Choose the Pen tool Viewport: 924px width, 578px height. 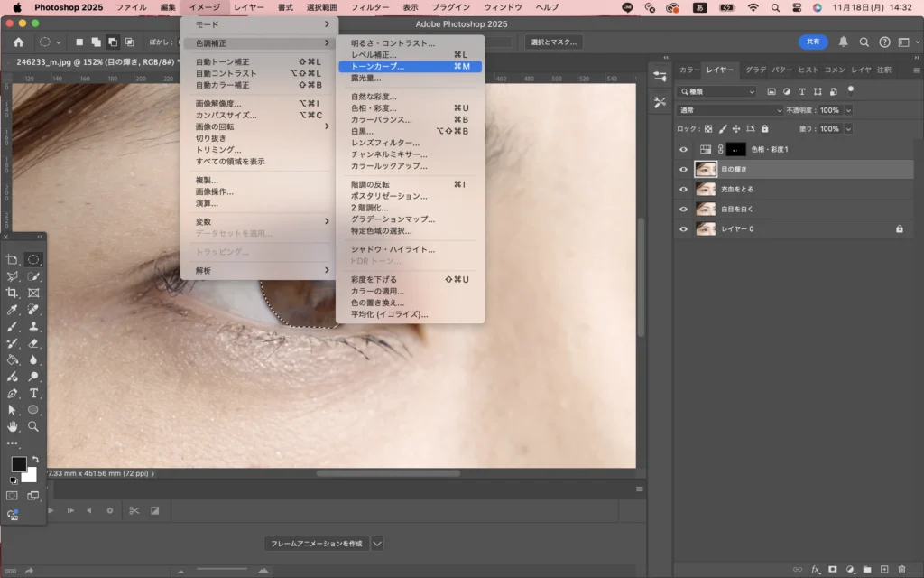point(13,394)
